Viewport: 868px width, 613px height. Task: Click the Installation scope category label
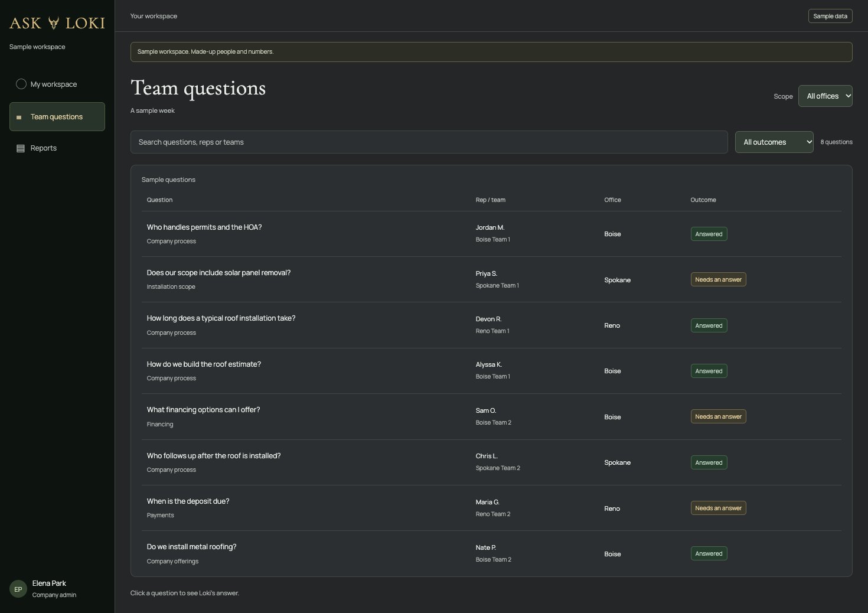tap(171, 286)
